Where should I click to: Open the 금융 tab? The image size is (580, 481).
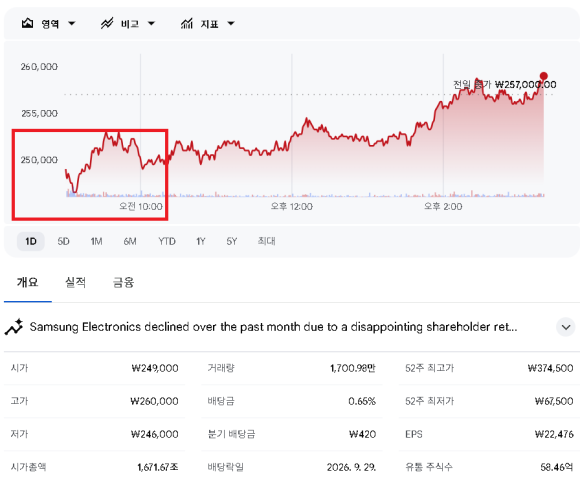(123, 282)
